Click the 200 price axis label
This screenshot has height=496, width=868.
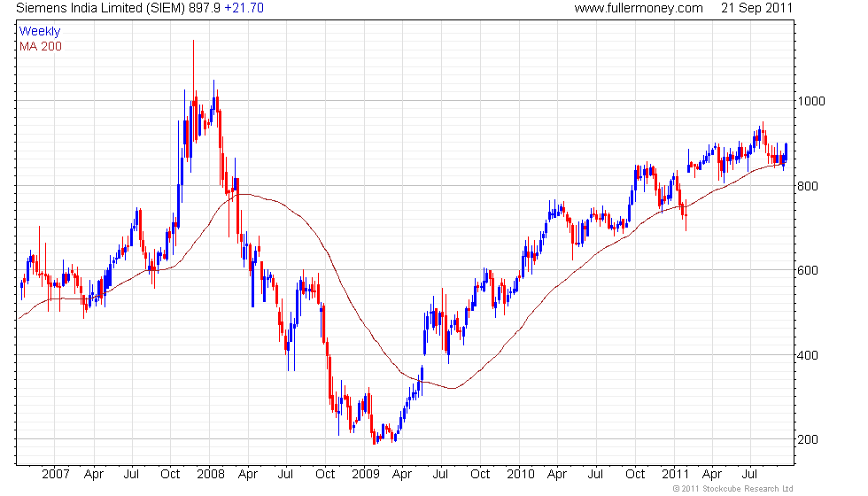pos(808,439)
